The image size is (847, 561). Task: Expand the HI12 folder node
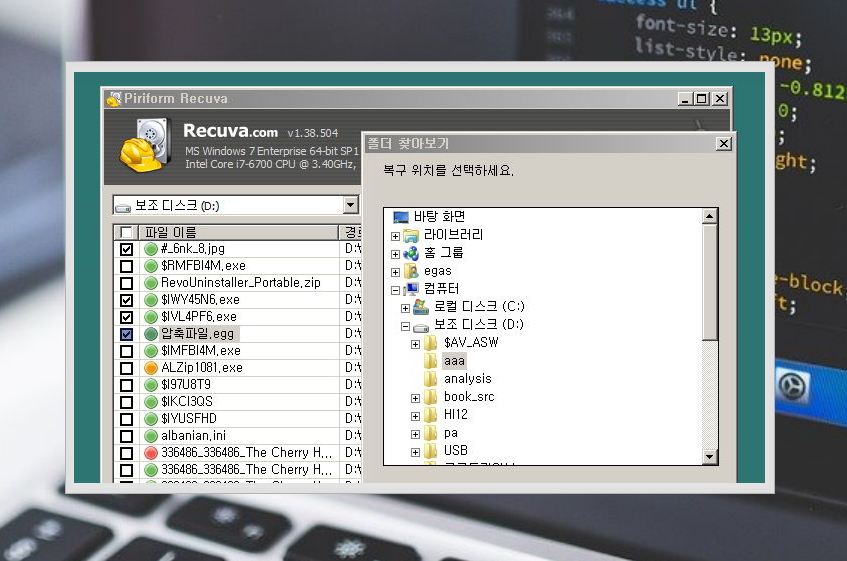[415, 416]
